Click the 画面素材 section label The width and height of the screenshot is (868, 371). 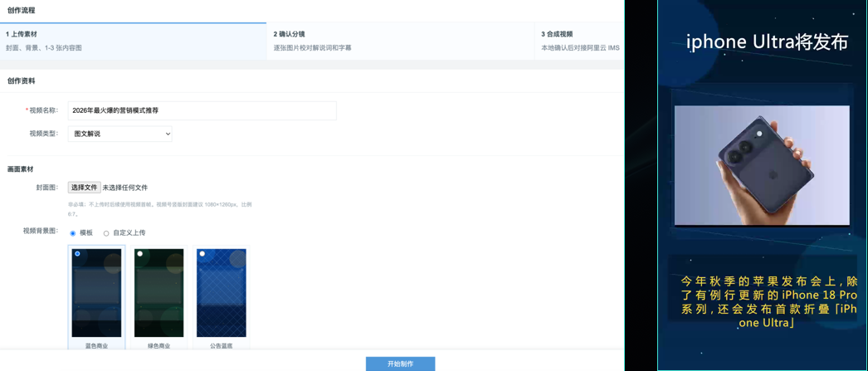(21, 168)
